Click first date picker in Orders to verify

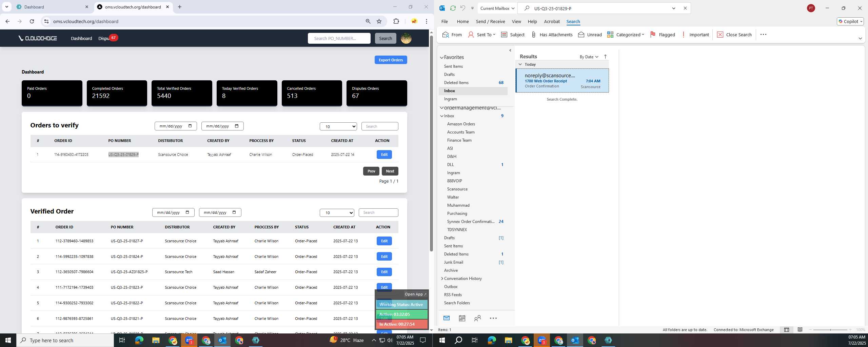tap(176, 126)
